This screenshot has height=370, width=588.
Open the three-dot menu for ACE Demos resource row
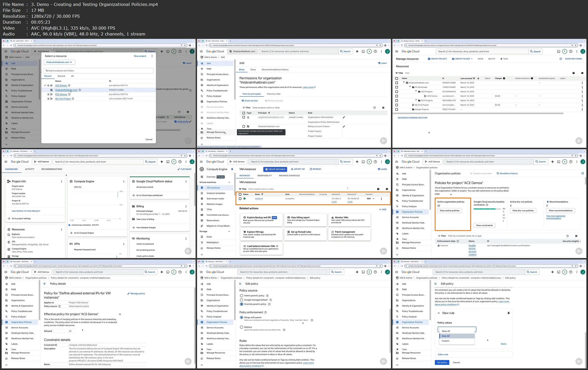point(582,96)
